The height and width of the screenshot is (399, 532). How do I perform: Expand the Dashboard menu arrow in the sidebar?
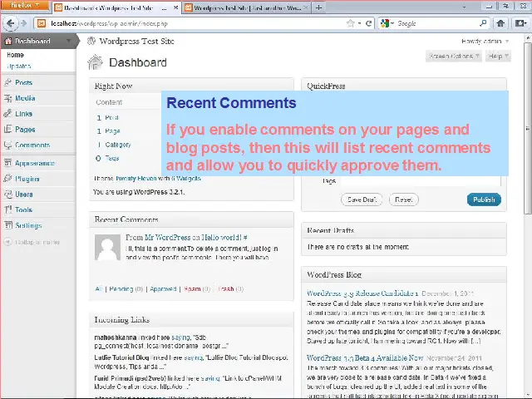coord(68,41)
